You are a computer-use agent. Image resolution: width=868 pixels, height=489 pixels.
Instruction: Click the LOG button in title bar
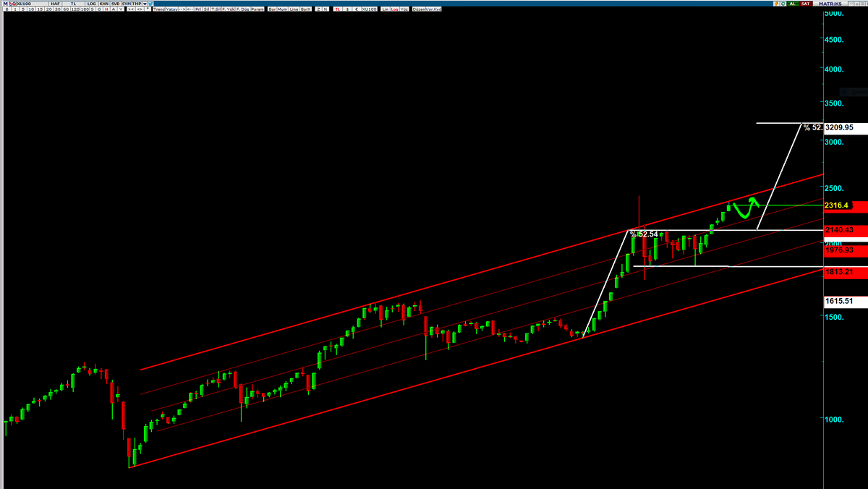tap(91, 4)
